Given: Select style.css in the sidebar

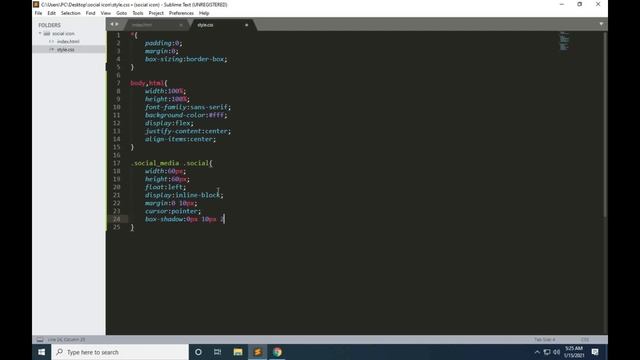Looking at the screenshot, I should tap(66, 49).
